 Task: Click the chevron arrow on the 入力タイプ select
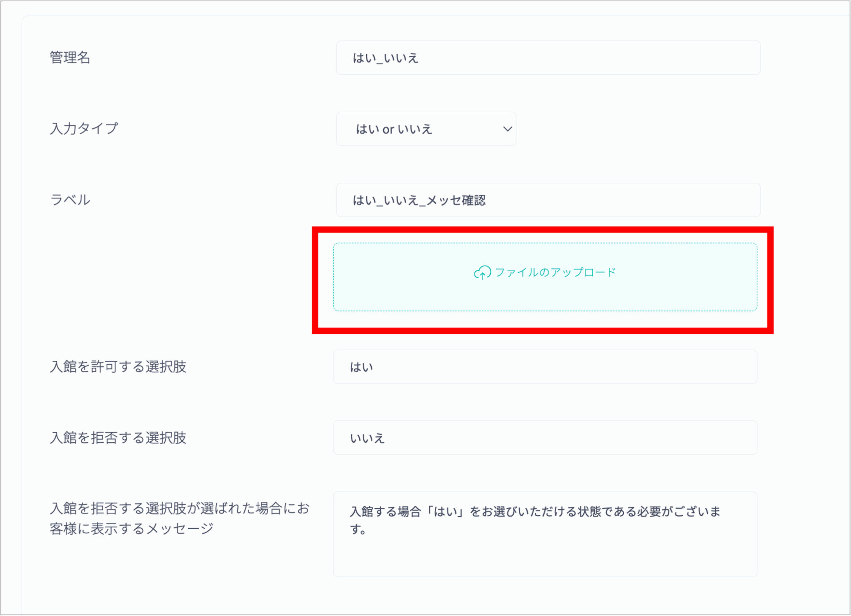(x=507, y=129)
